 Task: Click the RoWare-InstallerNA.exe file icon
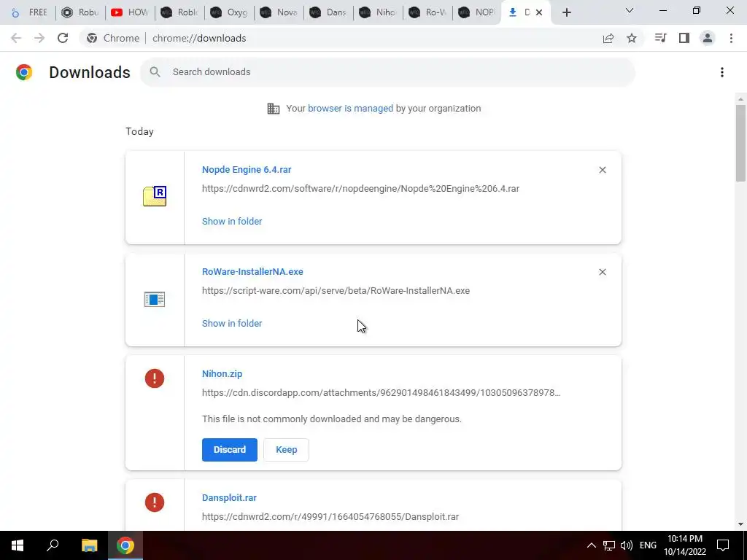pyautogui.click(x=155, y=300)
